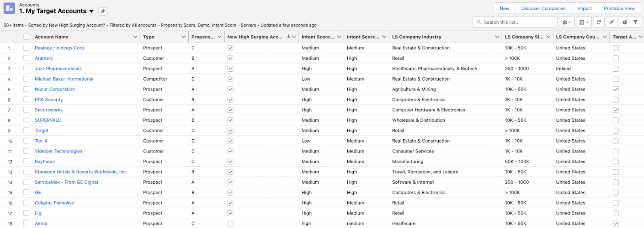
Task: Click 'Manufacturing' industry cell
Action: [x=408, y=162]
